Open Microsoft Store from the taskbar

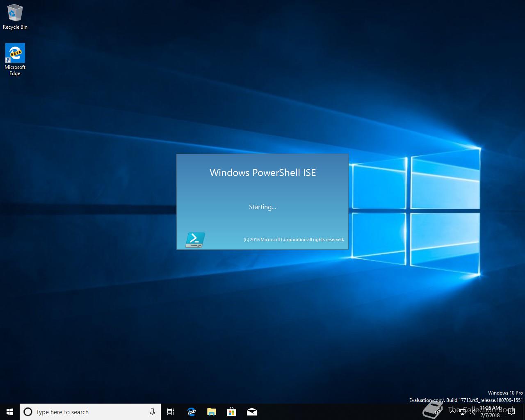(x=231, y=412)
